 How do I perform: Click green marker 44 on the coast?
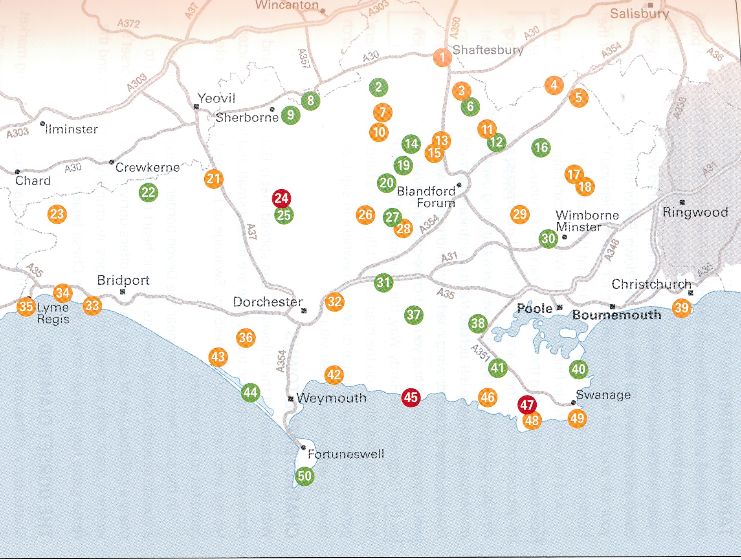250,392
